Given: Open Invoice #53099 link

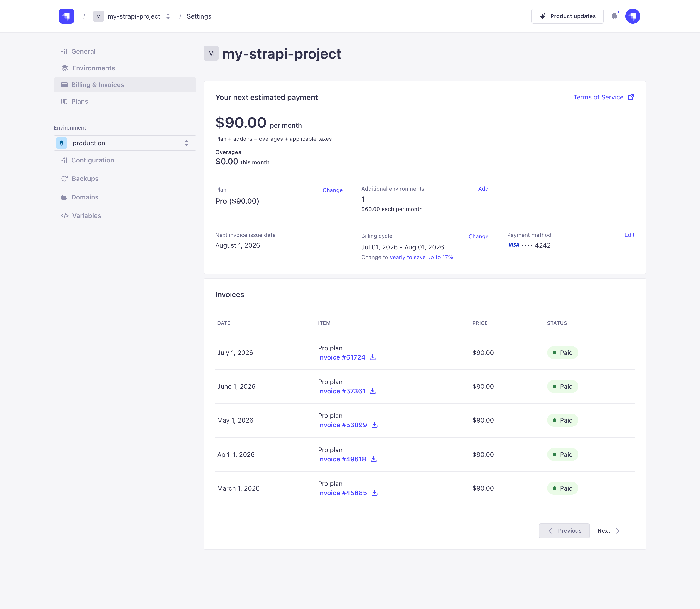Looking at the screenshot, I should click(342, 425).
